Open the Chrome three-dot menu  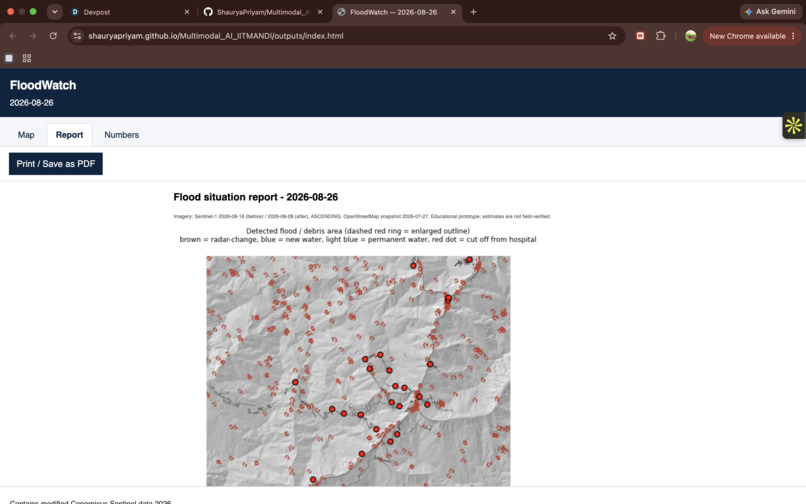pos(793,36)
